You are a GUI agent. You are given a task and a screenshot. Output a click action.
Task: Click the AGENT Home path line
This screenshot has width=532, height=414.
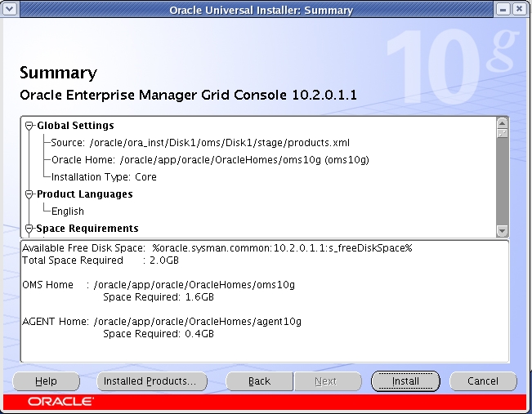(x=162, y=322)
